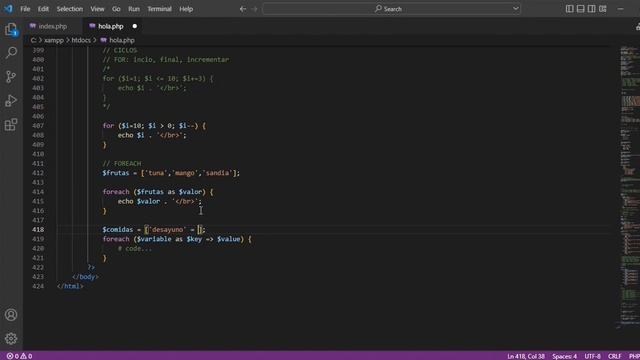Click the PHP language mode status item
The width and height of the screenshot is (640, 360).
pyautogui.click(x=634, y=356)
